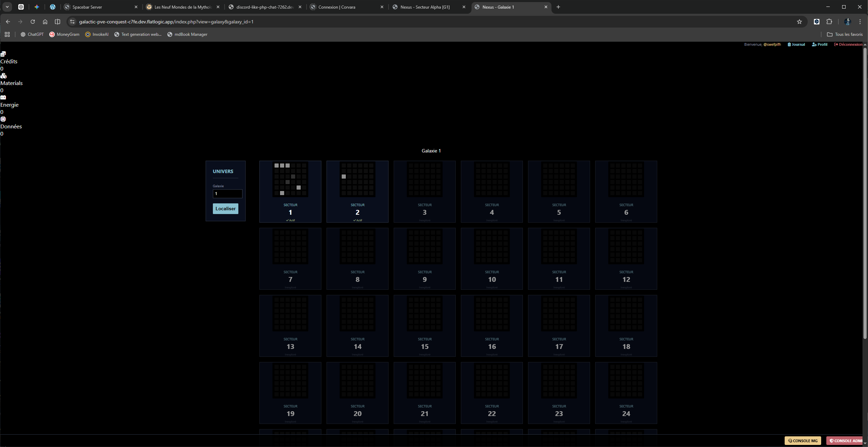
Task: Click the Crédits coins icon
Action: click(x=3, y=54)
